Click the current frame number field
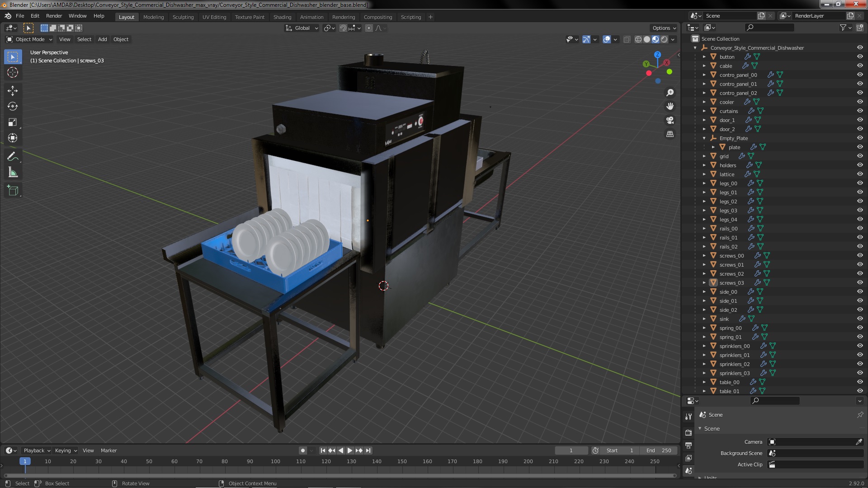The height and width of the screenshot is (488, 868). click(571, 450)
